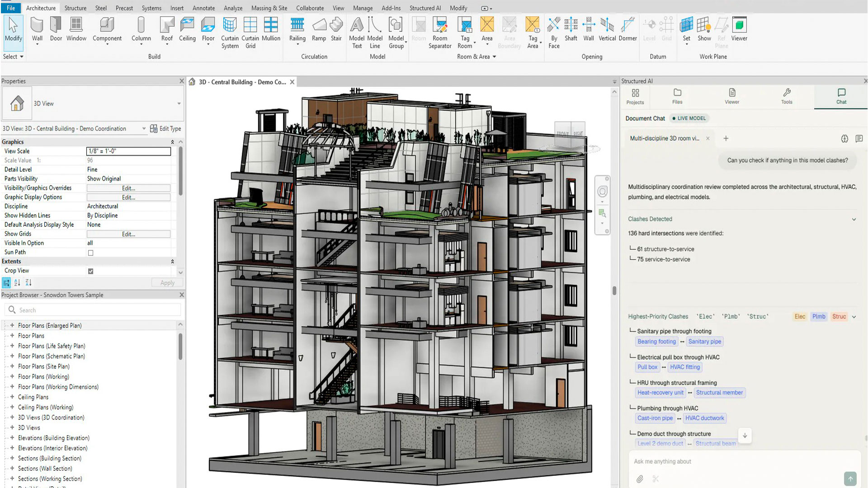The height and width of the screenshot is (488, 868).
Task: Toggle the Plmb filter chip
Action: [x=819, y=316]
